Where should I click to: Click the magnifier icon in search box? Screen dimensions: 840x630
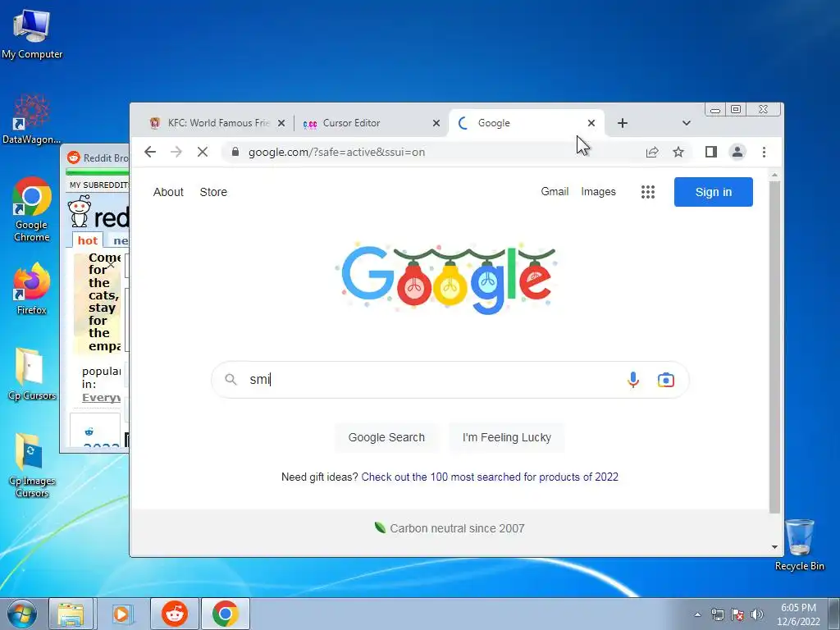pyautogui.click(x=231, y=380)
